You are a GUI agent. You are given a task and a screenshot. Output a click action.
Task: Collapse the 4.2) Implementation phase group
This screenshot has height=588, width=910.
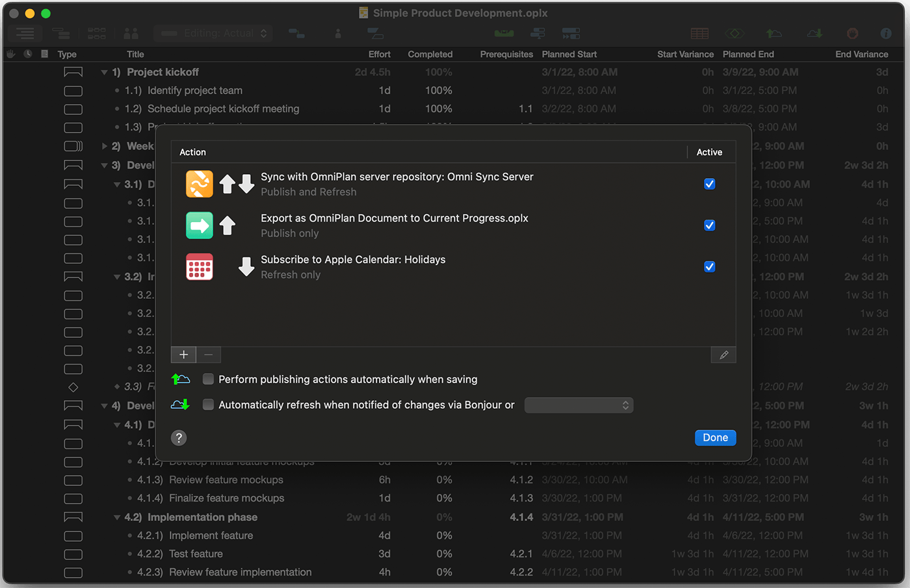117,518
